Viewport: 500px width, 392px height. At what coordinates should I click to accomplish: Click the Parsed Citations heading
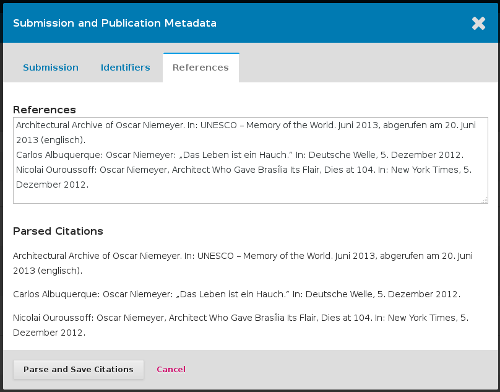click(58, 231)
